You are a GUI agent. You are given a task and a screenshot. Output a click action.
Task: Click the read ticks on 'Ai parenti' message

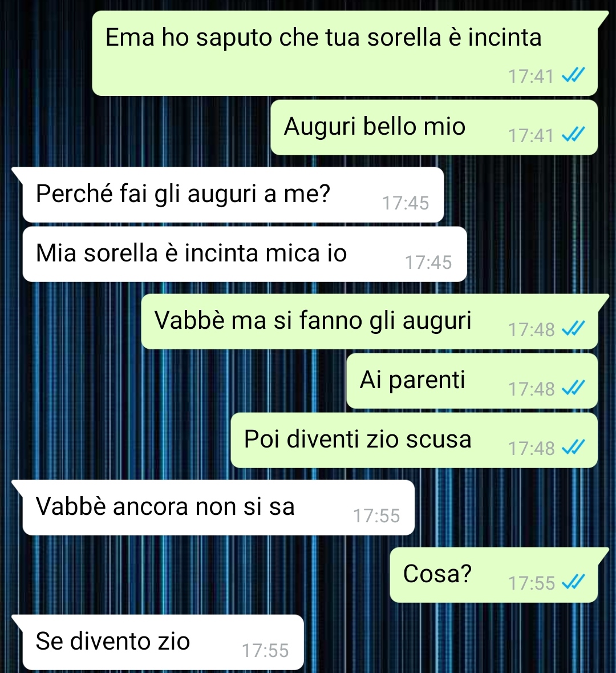point(573,388)
